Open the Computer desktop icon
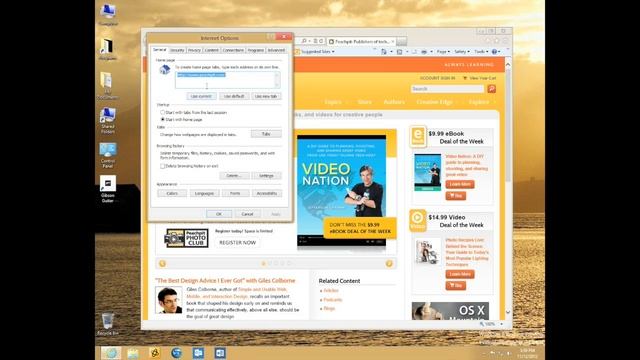Screen dimensions: 640x360 click(108, 15)
